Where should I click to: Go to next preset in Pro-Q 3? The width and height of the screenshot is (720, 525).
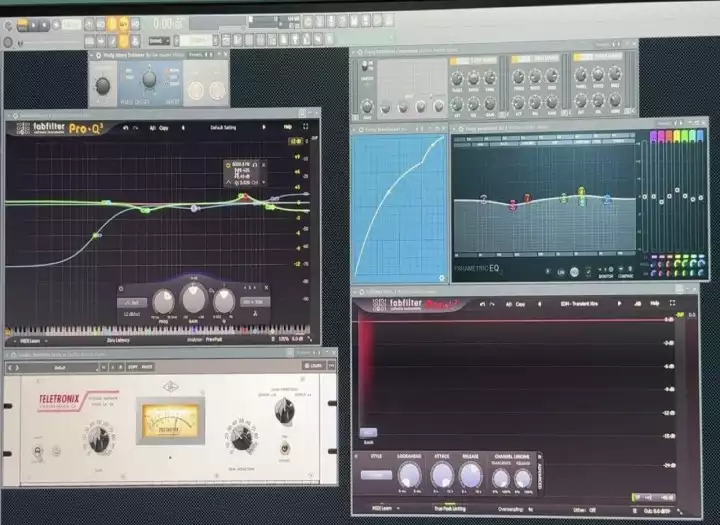tap(264, 127)
